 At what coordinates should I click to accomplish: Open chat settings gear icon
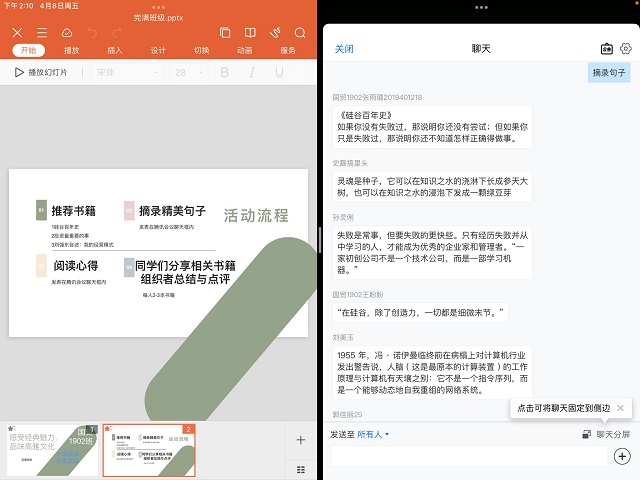pos(625,49)
